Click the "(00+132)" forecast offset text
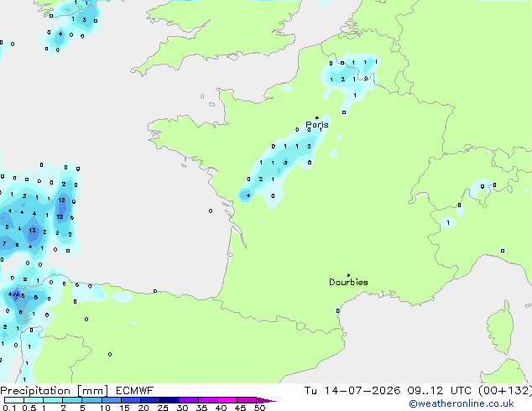Viewport: 532px width, 411px height. click(505, 391)
